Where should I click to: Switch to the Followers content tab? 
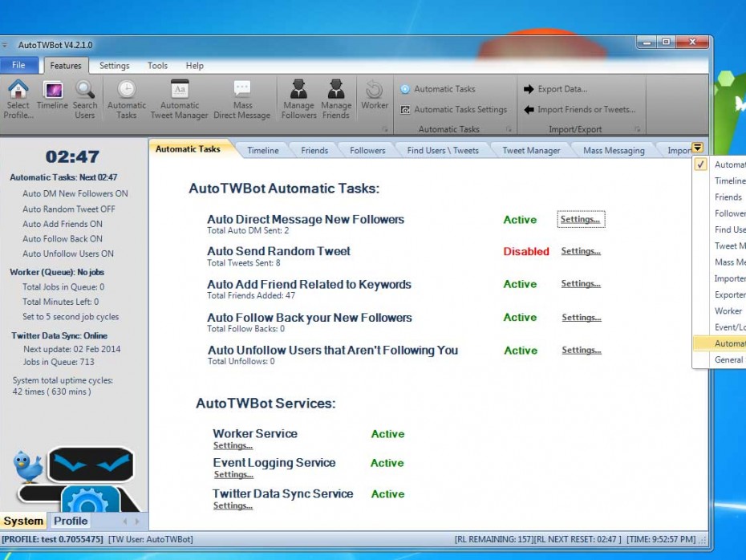[x=367, y=150]
